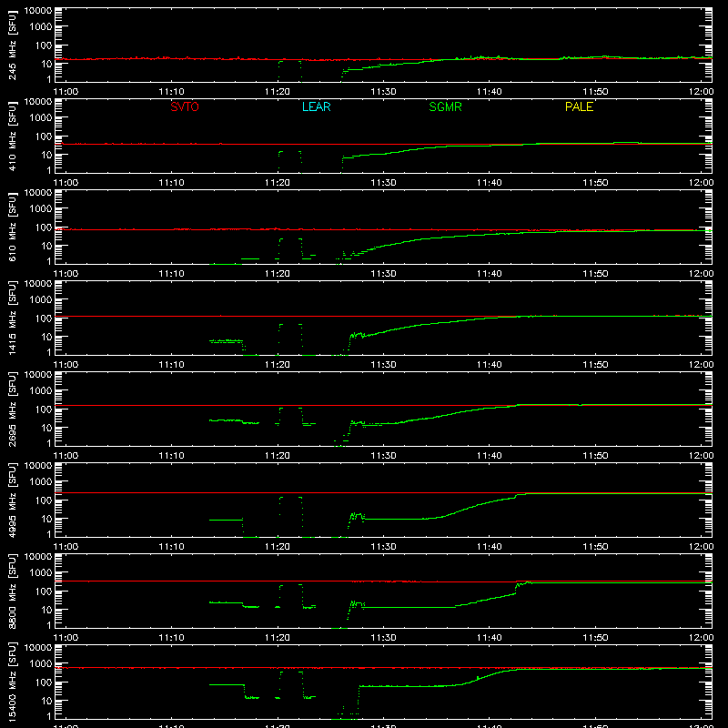Select the 245 MHz [SFU] axis label
This screenshot has width=728, height=728.
click(x=13, y=45)
